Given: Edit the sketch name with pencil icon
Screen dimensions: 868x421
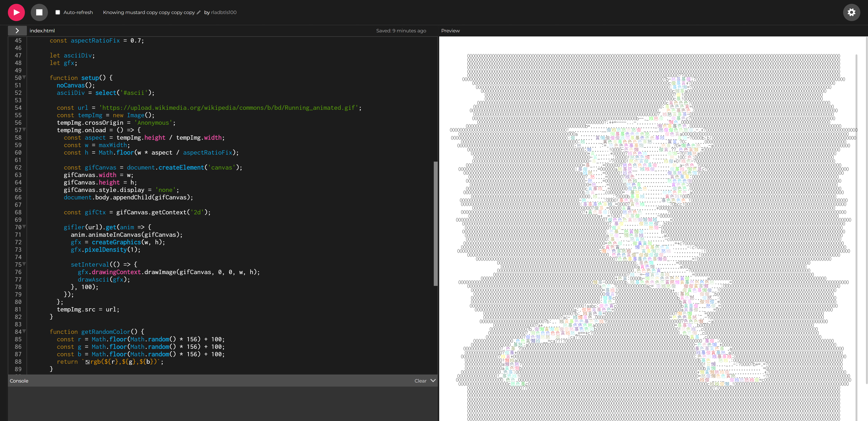Looking at the screenshot, I should click(x=198, y=12).
